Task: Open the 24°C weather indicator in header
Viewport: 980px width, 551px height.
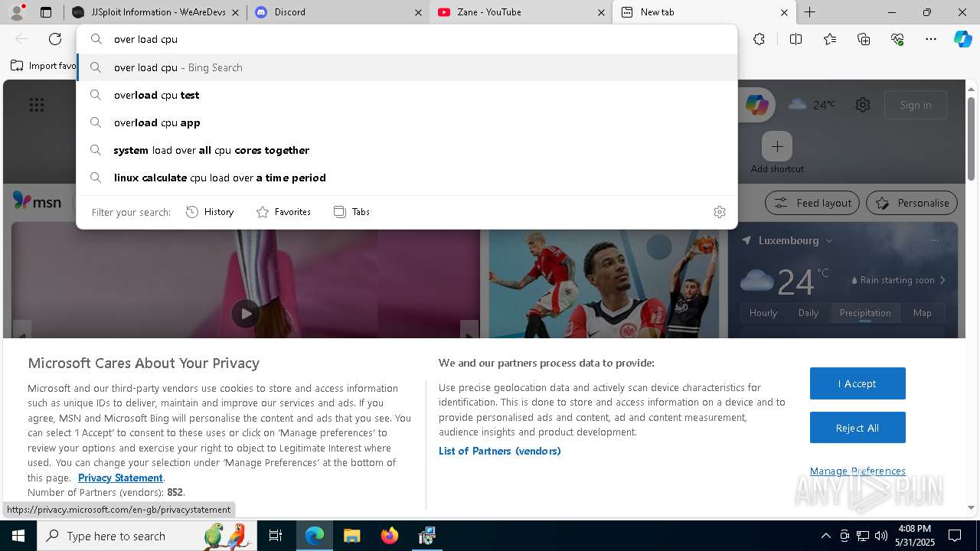Action: pos(812,105)
